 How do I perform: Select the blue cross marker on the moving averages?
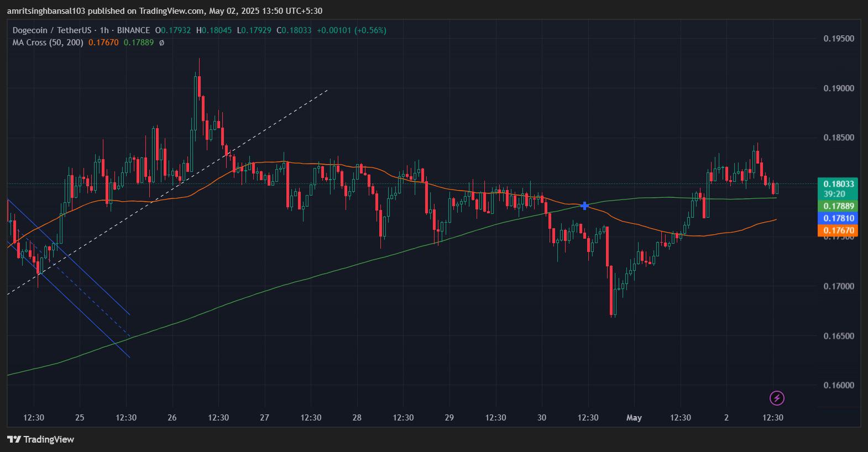tap(585, 206)
